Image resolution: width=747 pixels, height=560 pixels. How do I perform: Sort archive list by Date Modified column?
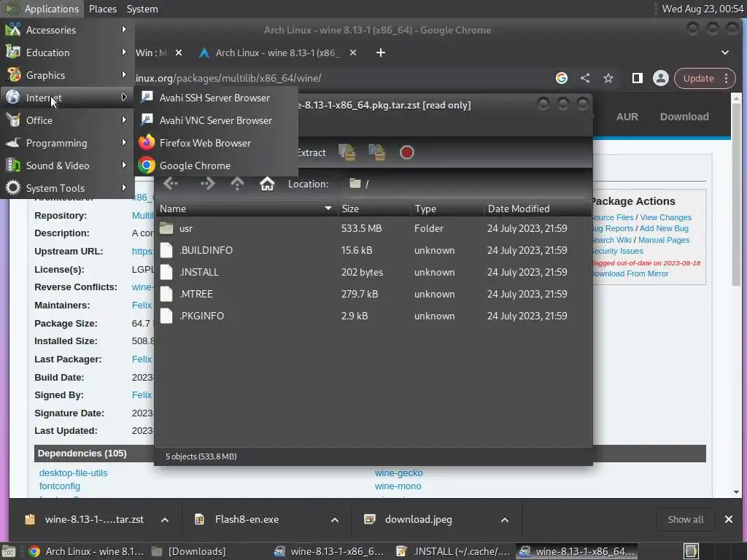click(x=538, y=209)
